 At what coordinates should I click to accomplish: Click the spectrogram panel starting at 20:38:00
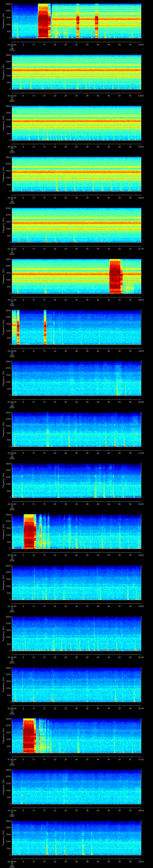[77, 838]
